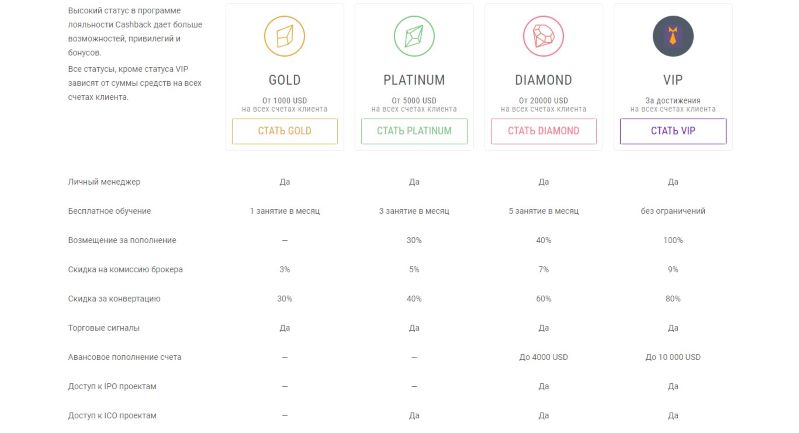The width and height of the screenshot is (799, 433).
Task: Click the DIAMOND status heading
Action: coord(543,80)
